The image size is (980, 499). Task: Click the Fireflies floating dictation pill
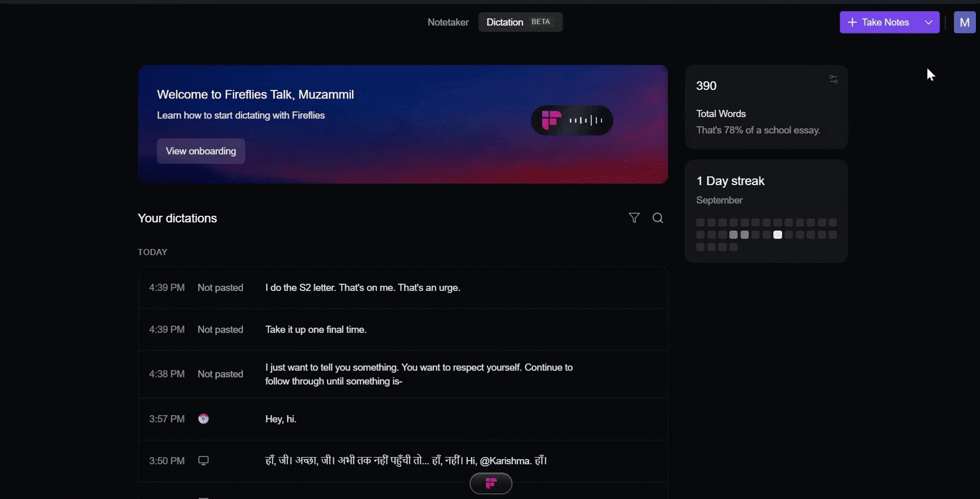(491, 483)
